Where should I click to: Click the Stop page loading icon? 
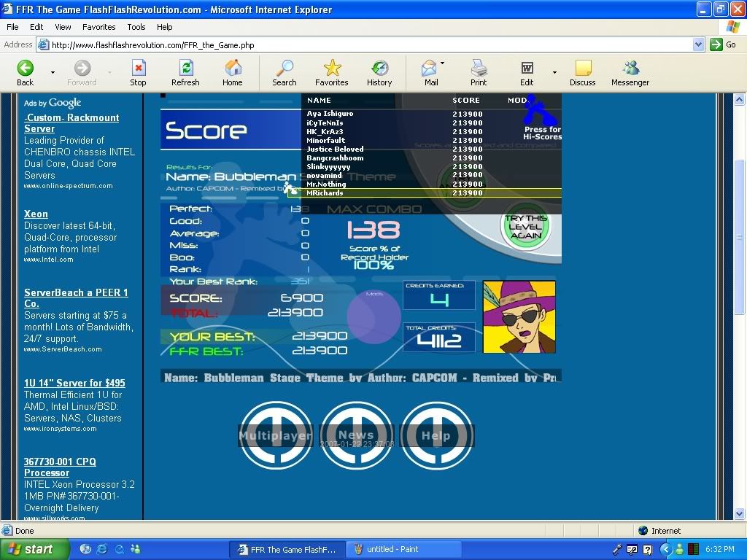coord(138,69)
